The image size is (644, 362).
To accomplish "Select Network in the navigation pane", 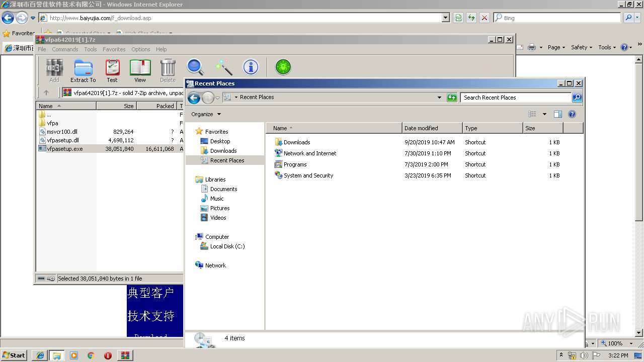I will tap(215, 265).
